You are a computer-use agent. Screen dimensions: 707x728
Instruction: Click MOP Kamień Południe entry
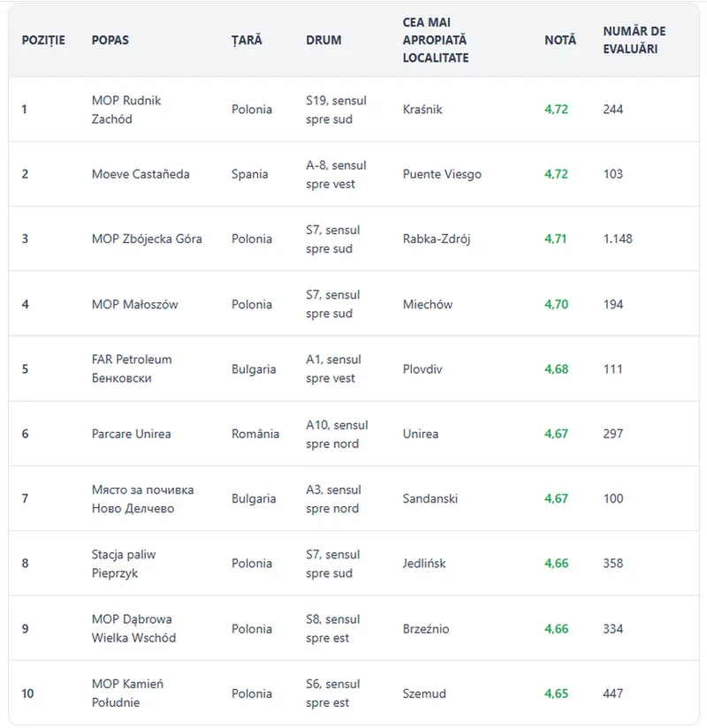click(127, 694)
